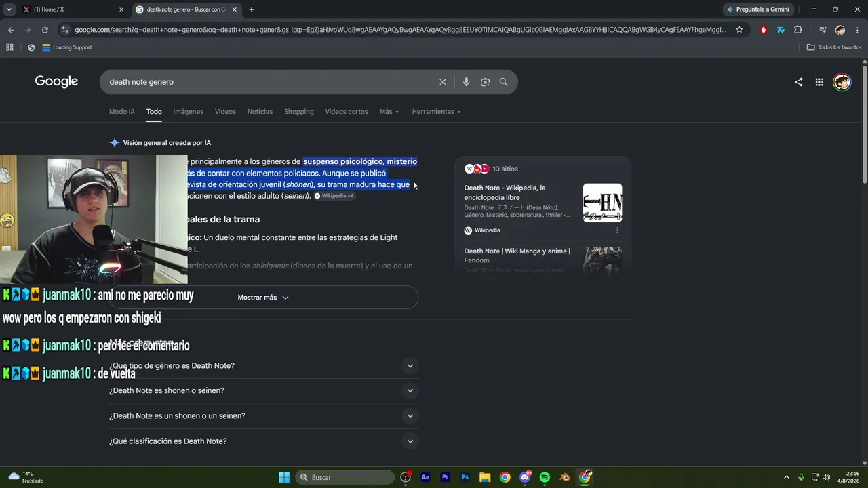The image size is (868, 488).
Task: Open Premiere Pro from the taskbar
Action: (x=445, y=477)
